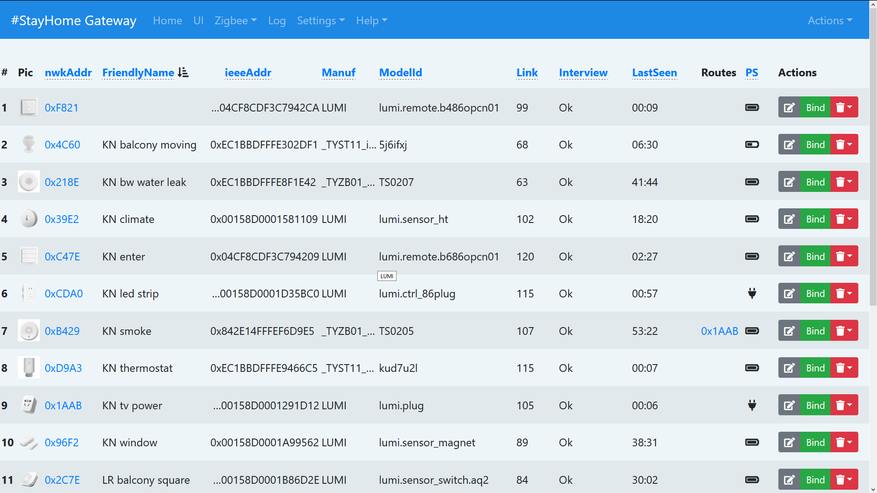Open device address 0xCDA0

coord(64,293)
